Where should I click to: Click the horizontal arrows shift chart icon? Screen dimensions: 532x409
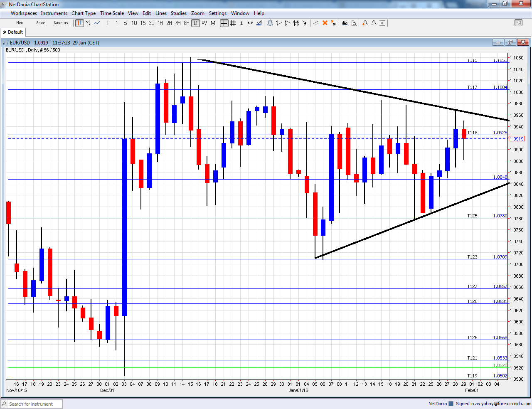250,23
